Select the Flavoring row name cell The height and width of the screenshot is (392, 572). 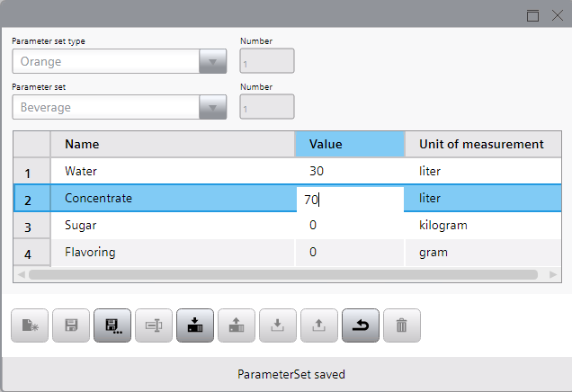pos(172,253)
